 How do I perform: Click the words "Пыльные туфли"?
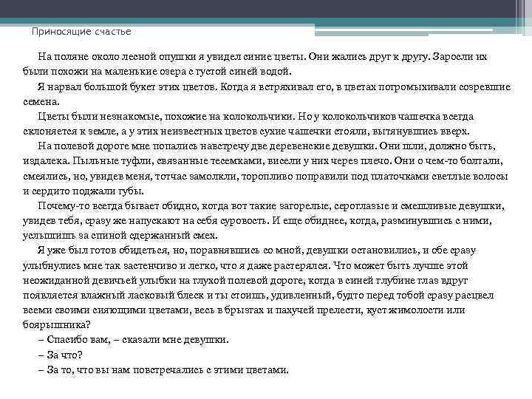pyautogui.click(x=112, y=161)
